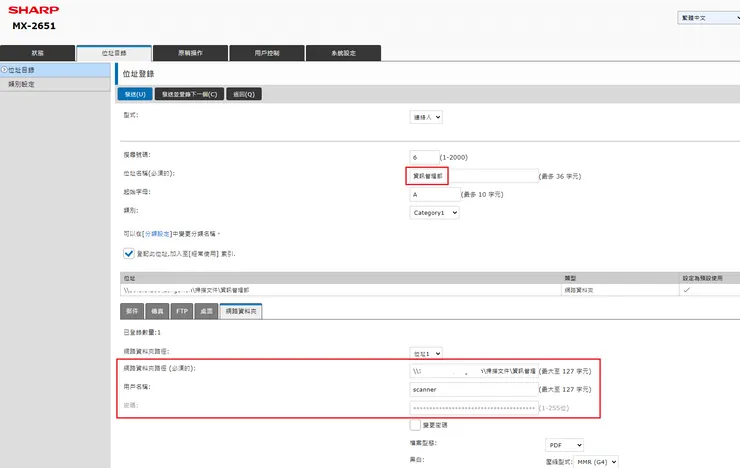740x468 pixels.
Task: Click the SHARP logo
Action: (34, 10)
